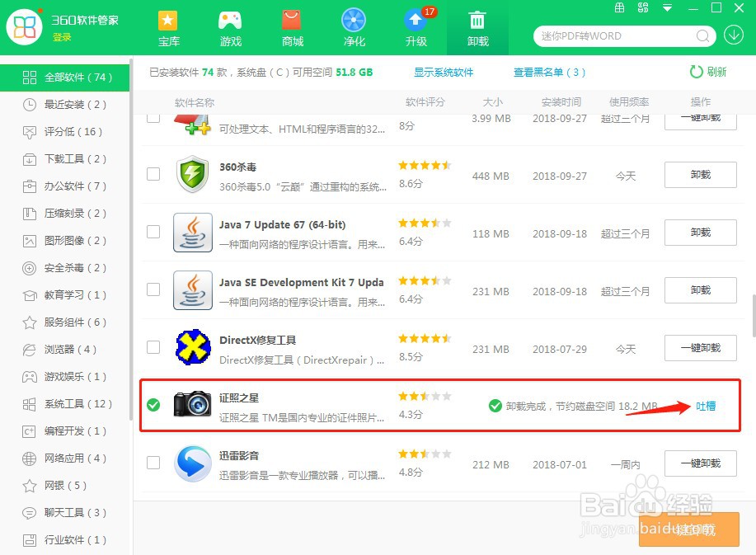756x555 pixels.
Task: Switch to the 游戏 games tab
Action: point(230,28)
